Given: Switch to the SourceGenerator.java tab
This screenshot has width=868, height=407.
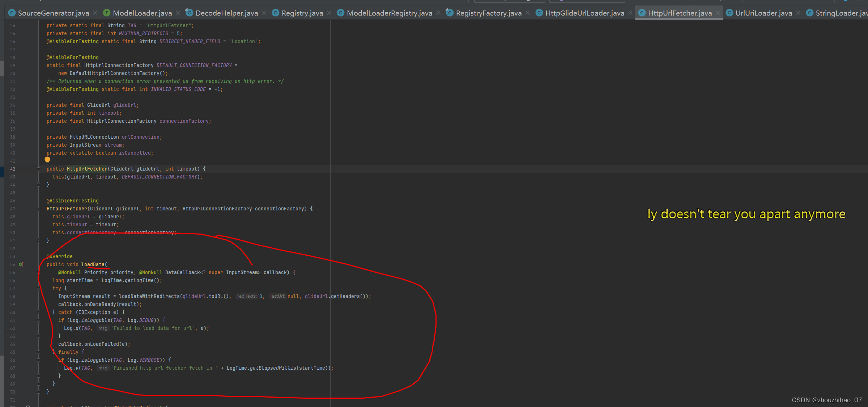Looking at the screenshot, I should point(53,13).
